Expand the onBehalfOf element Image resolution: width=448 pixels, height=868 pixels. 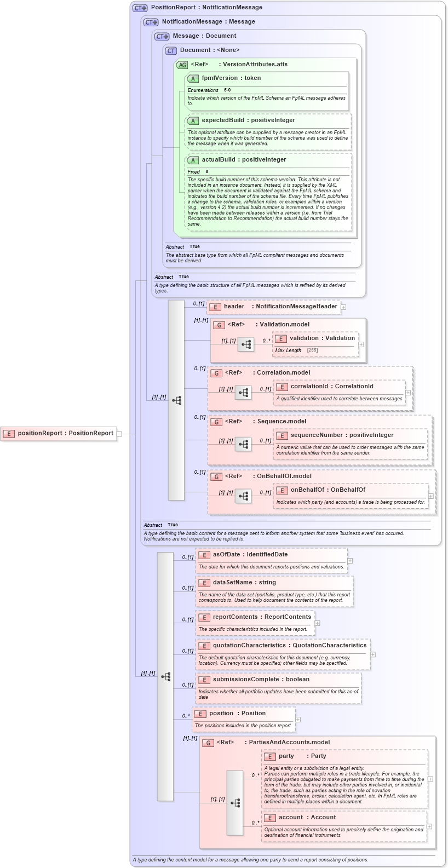[431, 496]
